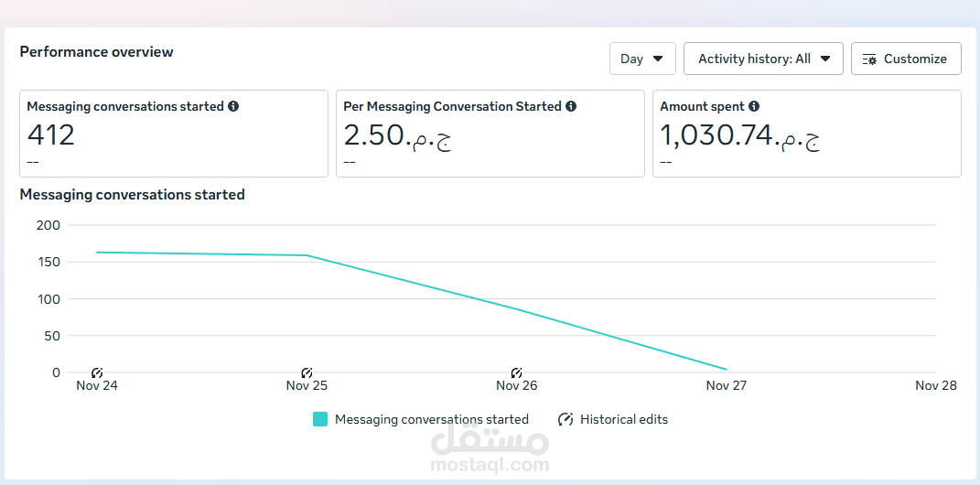The width and height of the screenshot is (980, 485).
Task: Click the Day dropdown arrow
Action: [x=659, y=59]
